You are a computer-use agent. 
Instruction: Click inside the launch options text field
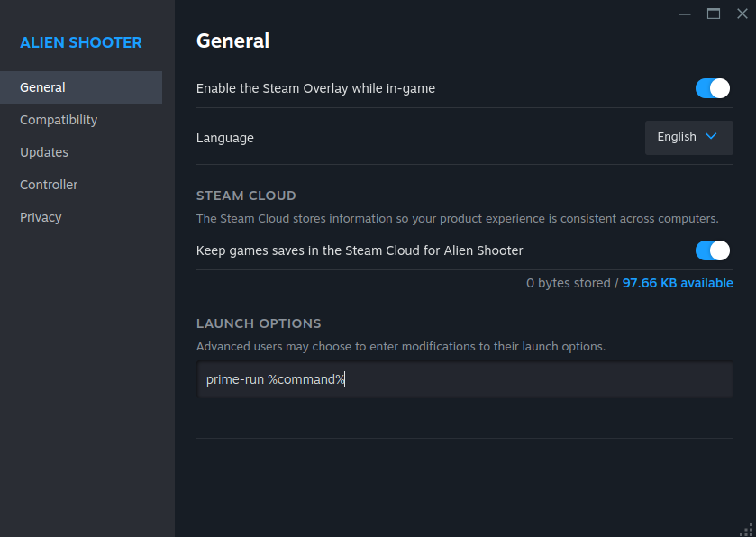[x=464, y=379]
